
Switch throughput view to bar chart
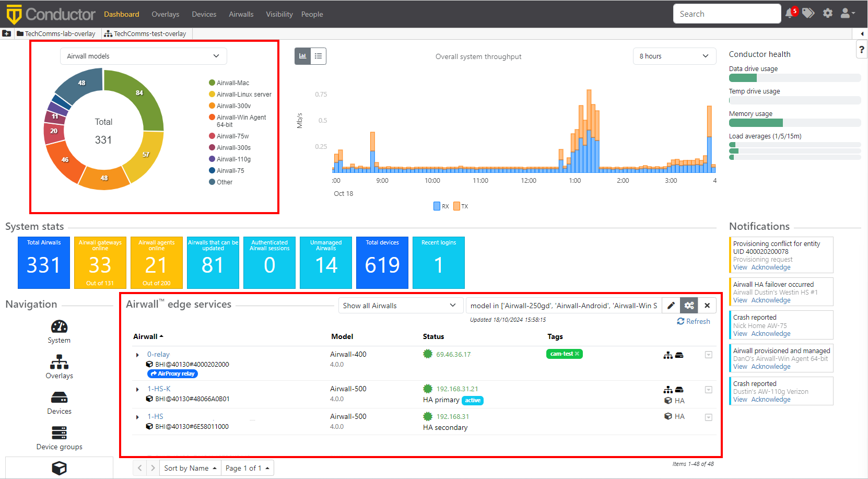pos(302,56)
